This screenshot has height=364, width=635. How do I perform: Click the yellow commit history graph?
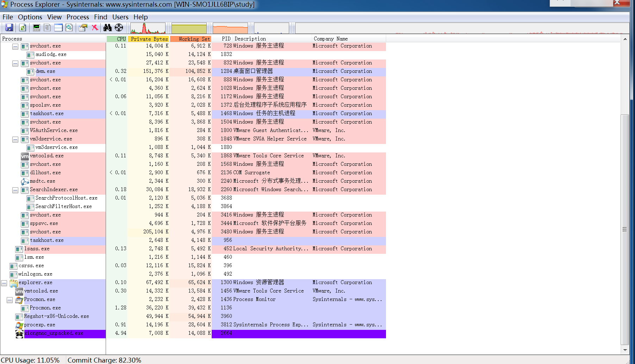pos(189,28)
